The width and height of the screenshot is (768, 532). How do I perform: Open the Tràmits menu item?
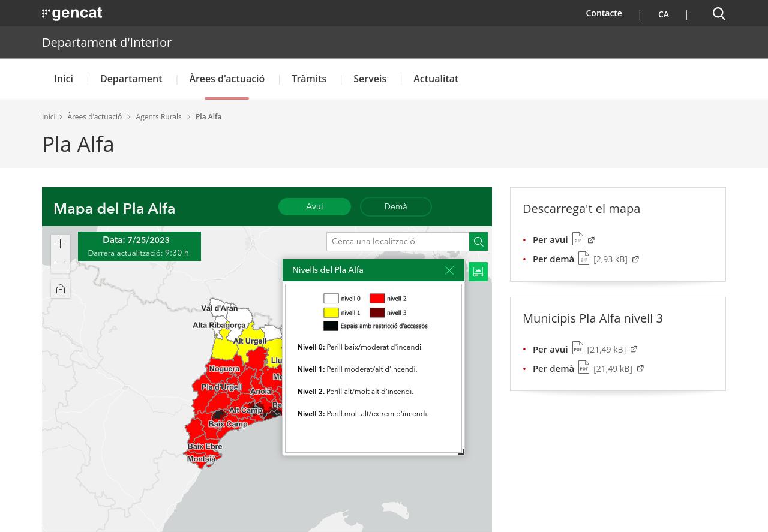pyautogui.click(x=309, y=79)
